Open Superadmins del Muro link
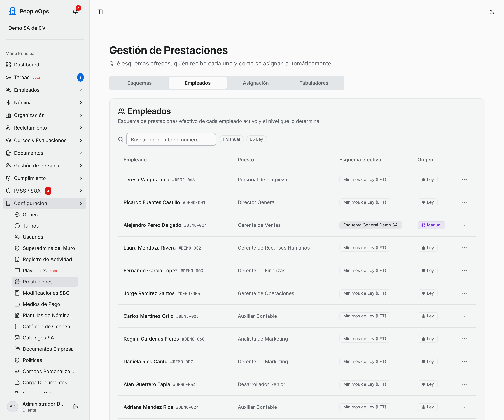This screenshot has height=420, width=504. point(45,248)
